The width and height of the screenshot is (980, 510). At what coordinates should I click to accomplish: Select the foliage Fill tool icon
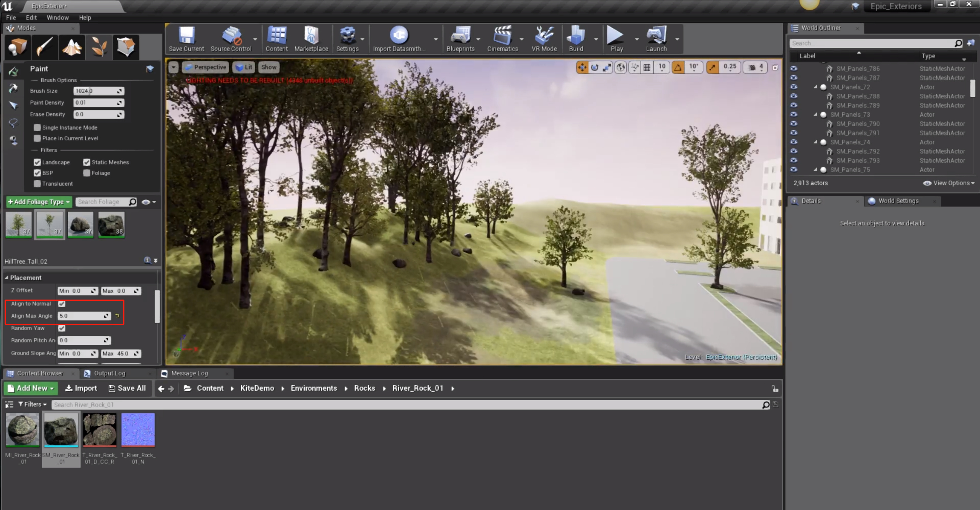coord(13,140)
